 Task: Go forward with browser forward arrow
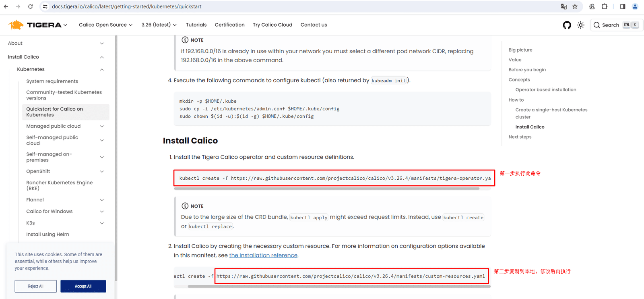(18, 6)
